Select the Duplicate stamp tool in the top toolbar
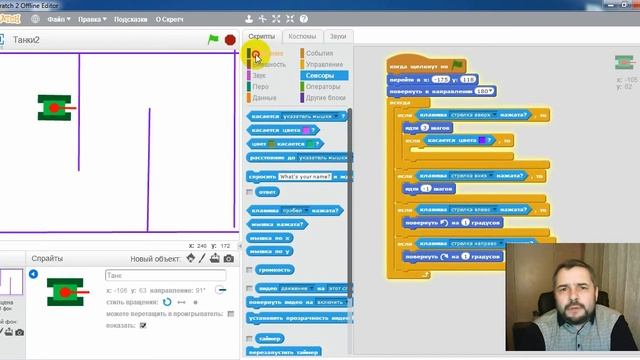The width and height of the screenshot is (640, 360). tap(249, 19)
